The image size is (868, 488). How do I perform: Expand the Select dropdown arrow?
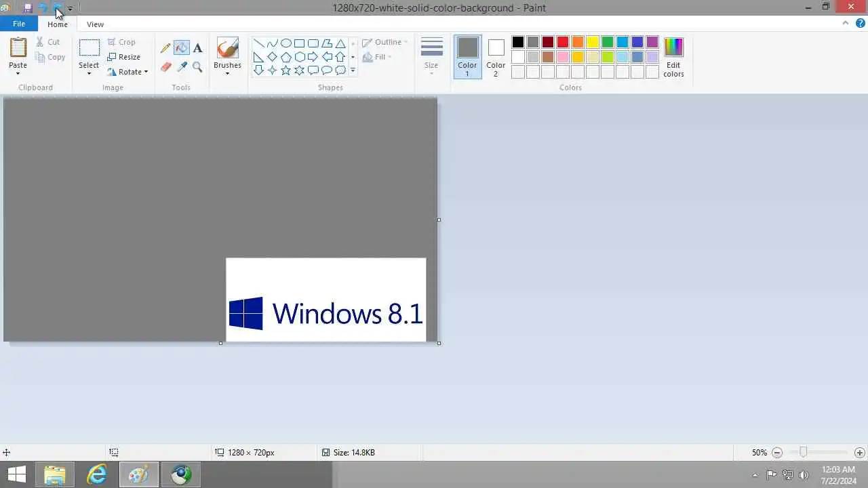point(89,73)
